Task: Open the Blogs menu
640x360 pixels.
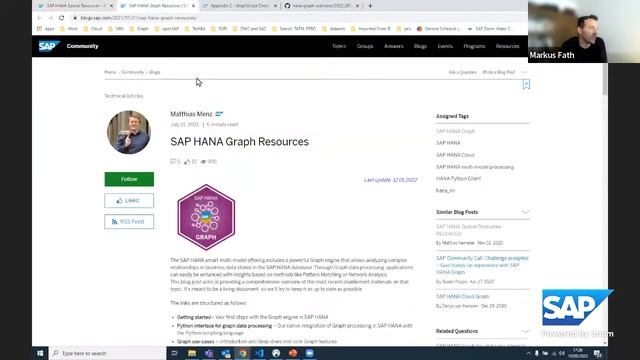Action: 420,46
